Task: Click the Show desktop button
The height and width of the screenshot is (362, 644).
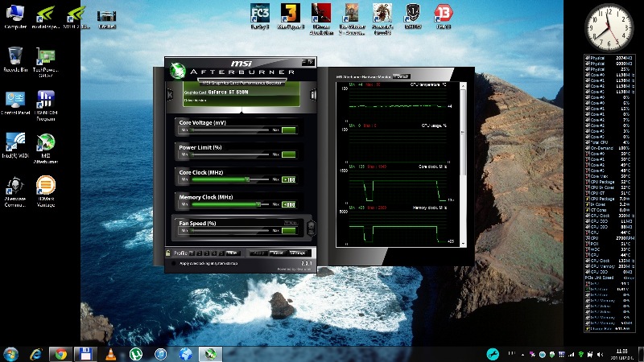Action: tap(641, 354)
